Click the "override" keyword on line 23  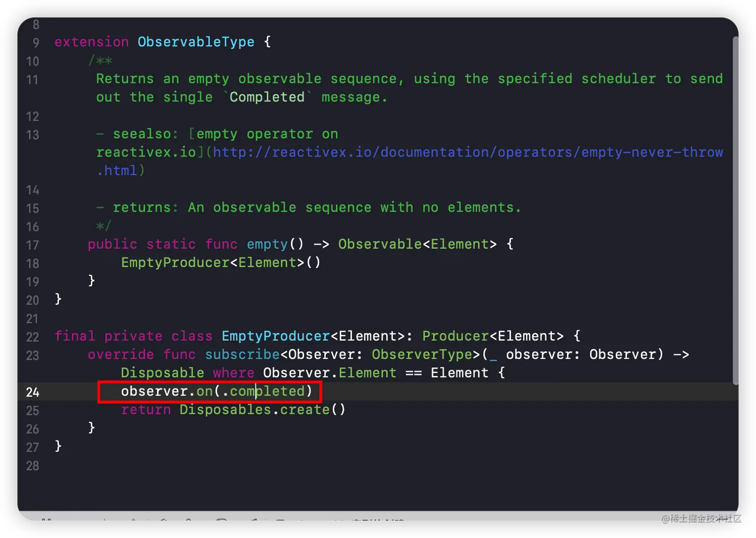121,355
